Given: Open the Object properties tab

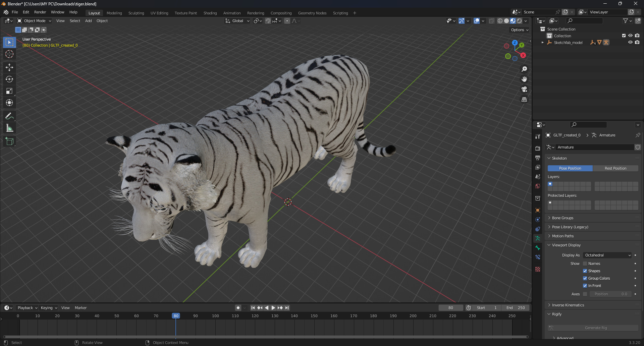Looking at the screenshot, I should point(538,210).
